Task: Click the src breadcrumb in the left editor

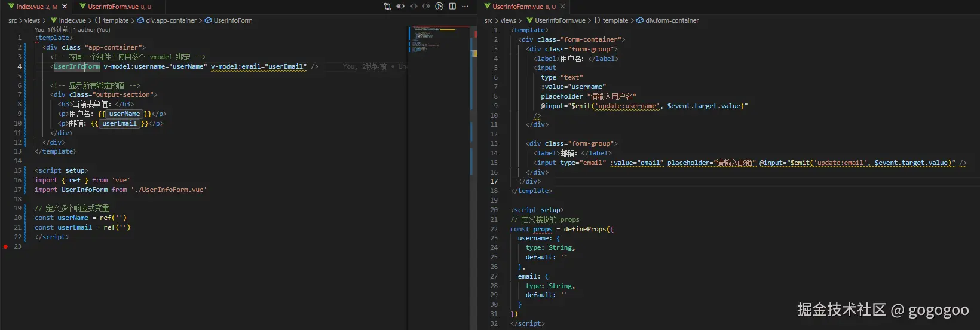Action: point(13,20)
